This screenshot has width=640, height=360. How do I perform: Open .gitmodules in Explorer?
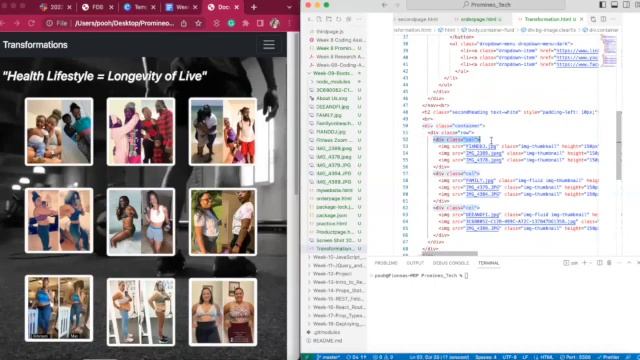pos(335,332)
